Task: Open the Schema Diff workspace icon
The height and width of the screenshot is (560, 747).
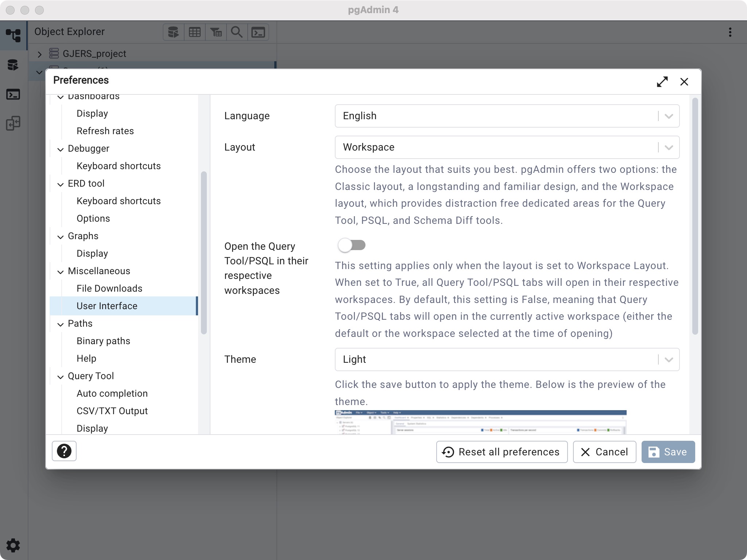Action: click(13, 123)
